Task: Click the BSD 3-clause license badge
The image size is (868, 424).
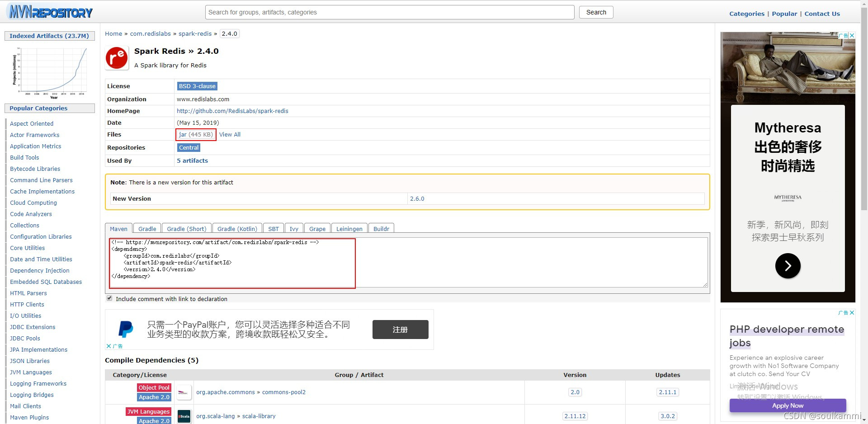Action: coord(197,86)
